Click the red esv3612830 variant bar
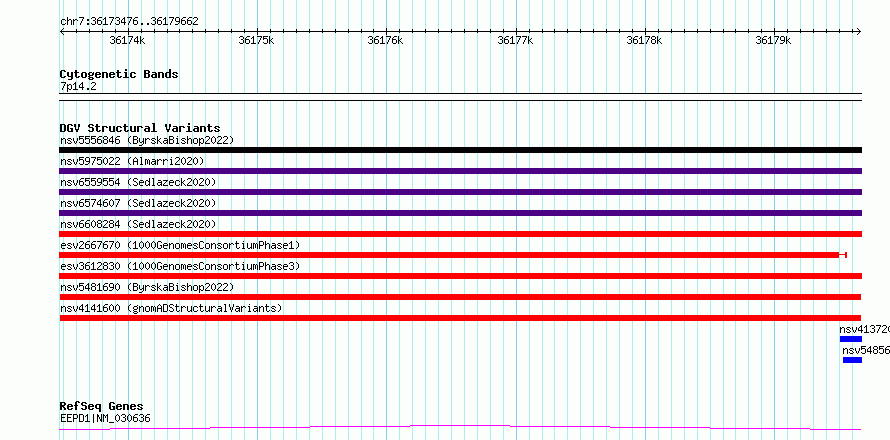 [460, 276]
